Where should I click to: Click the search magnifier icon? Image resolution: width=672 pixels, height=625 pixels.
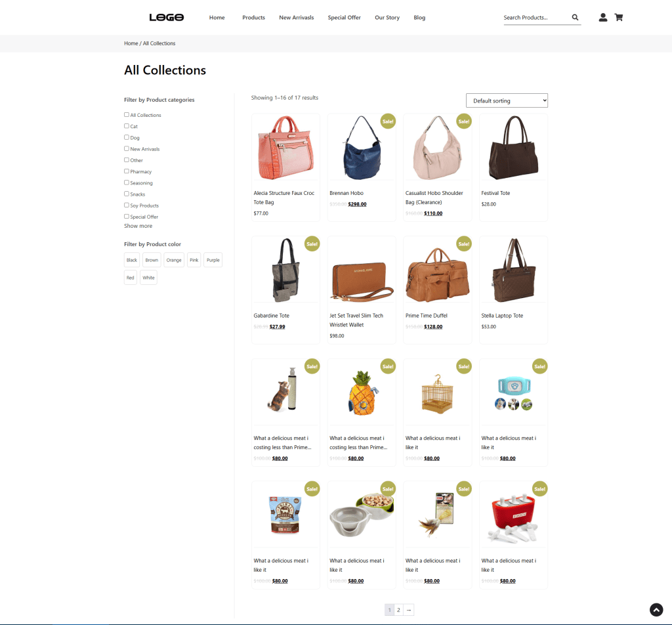coord(575,18)
